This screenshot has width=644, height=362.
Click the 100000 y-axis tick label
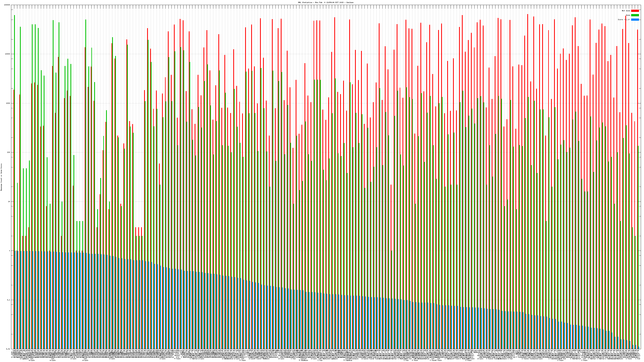7,5
